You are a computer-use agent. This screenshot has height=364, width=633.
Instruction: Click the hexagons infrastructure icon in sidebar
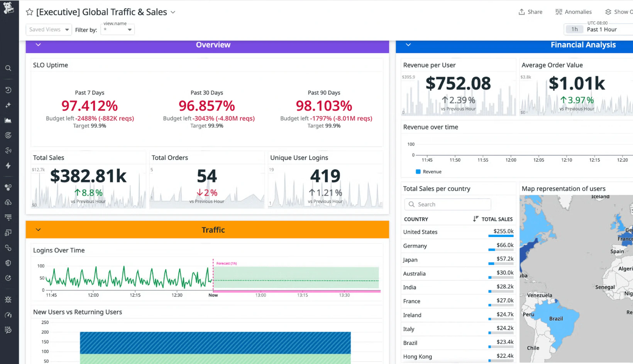8,187
